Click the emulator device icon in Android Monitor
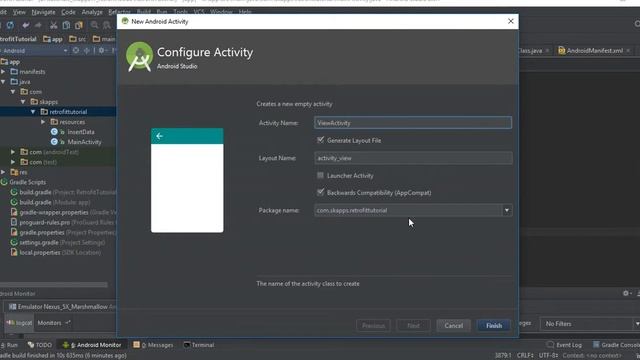The image size is (640, 360). click(x=13, y=307)
